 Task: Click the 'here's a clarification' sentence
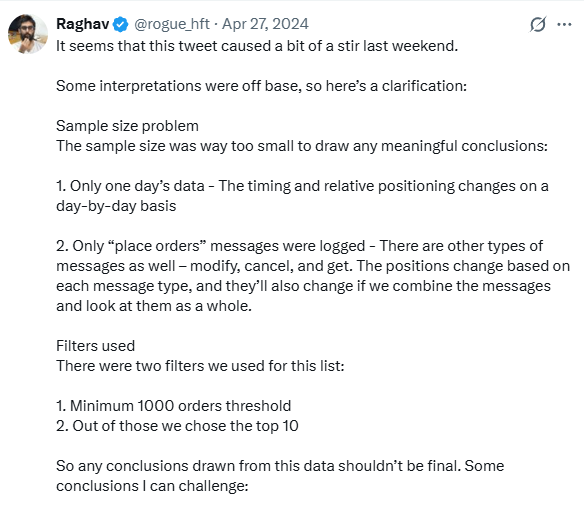click(261, 86)
